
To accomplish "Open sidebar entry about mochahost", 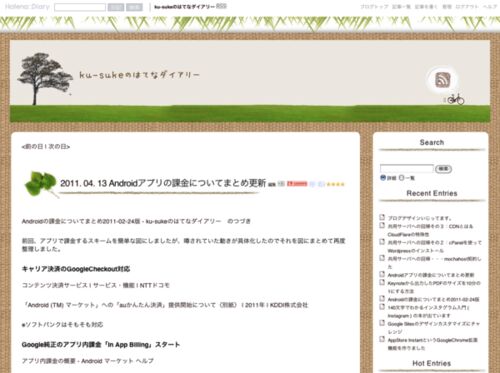I will tap(434, 263).
